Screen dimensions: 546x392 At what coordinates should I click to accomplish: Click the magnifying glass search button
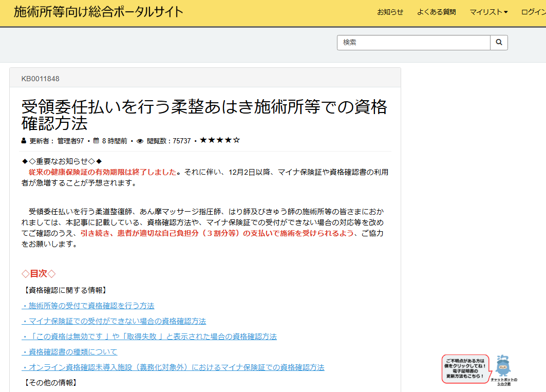(499, 43)
